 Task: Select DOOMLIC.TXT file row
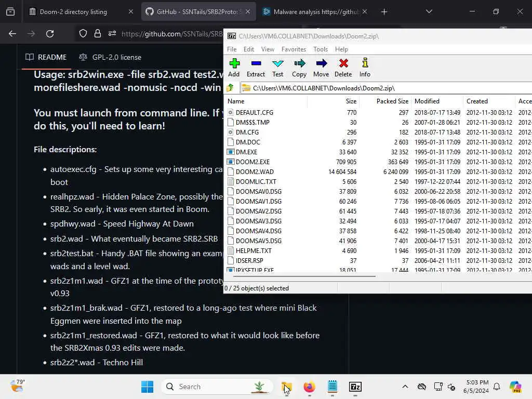pos(378,181)
